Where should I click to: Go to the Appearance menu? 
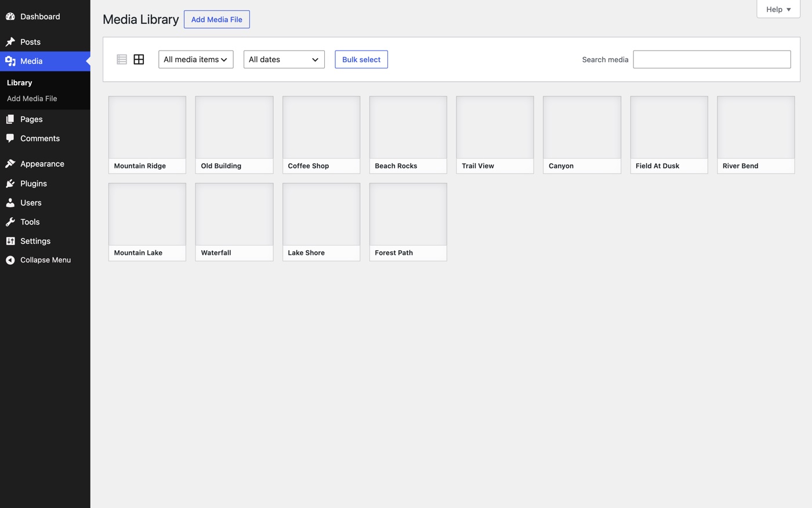(45, 164)
